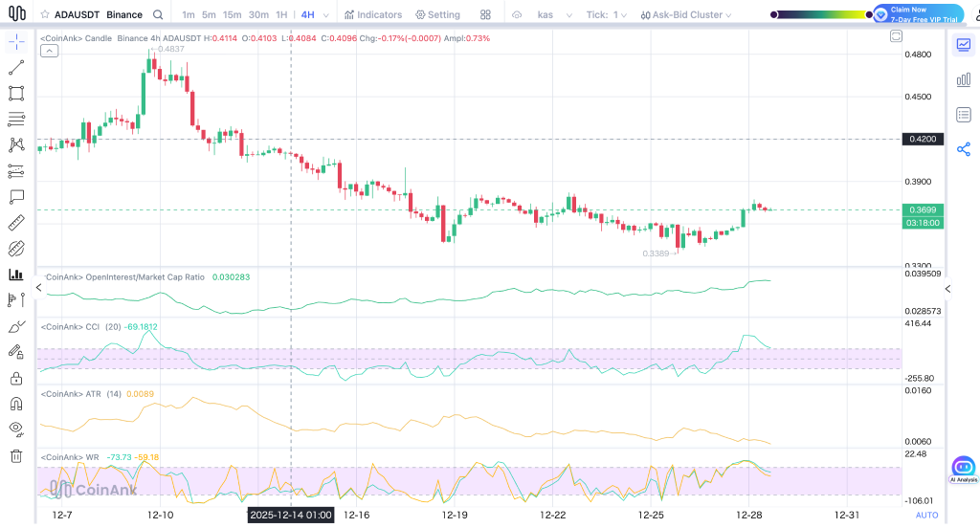Open the Tick size dropdown
This screenshot has width=980, height=528.
point(606,15)
